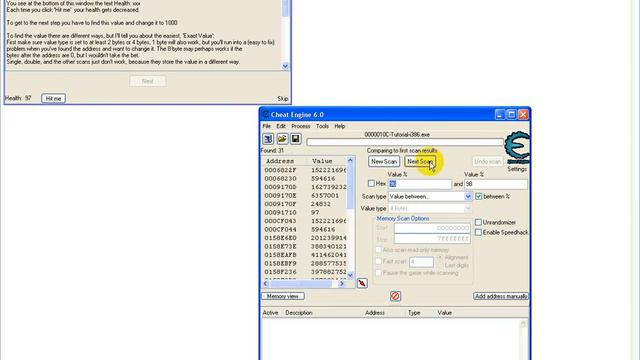
Task: Select address row 00068230
Action: tap(304, 178)
